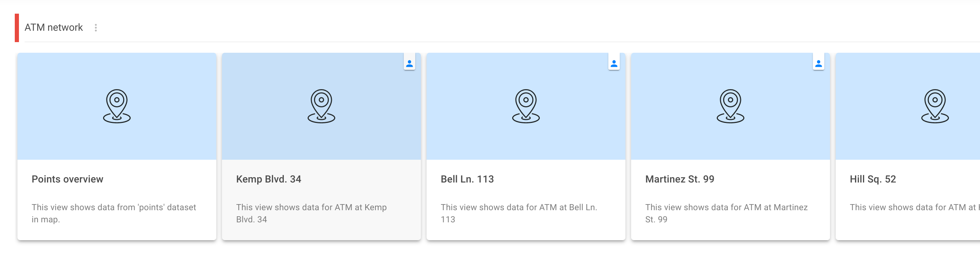Open the ATM network options menu

(x=96, y=28)
